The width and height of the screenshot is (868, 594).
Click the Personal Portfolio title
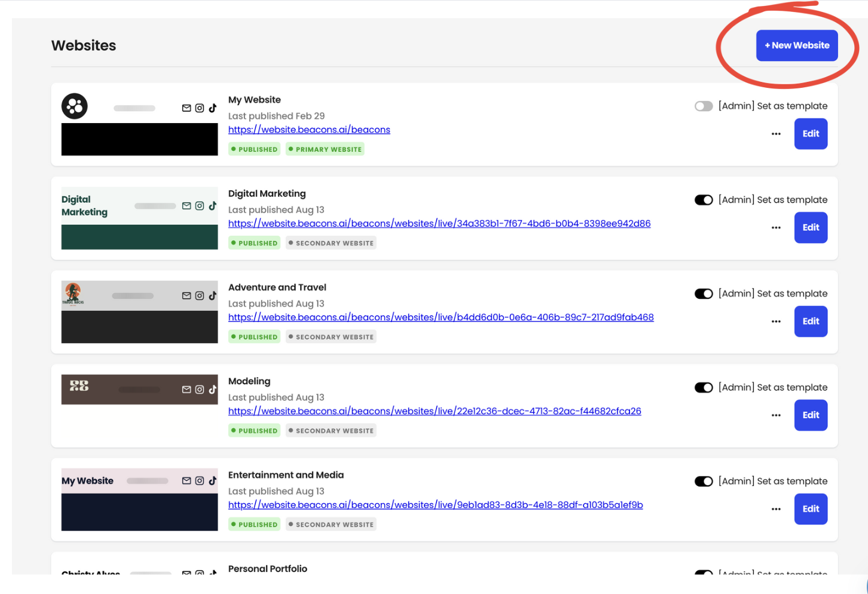[268, 569]
